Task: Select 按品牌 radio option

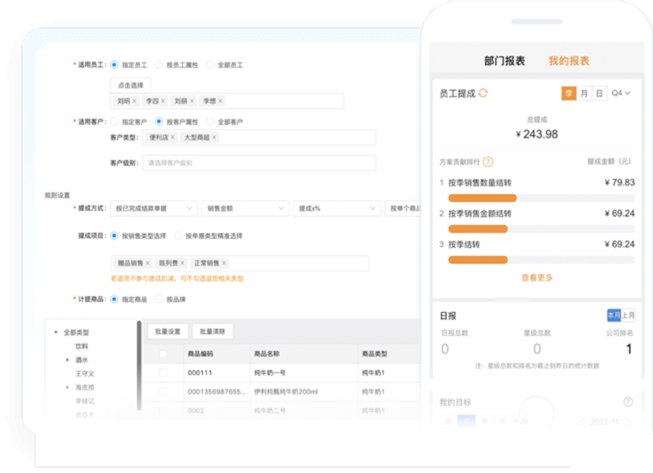Action: click(x=159, y=299)
